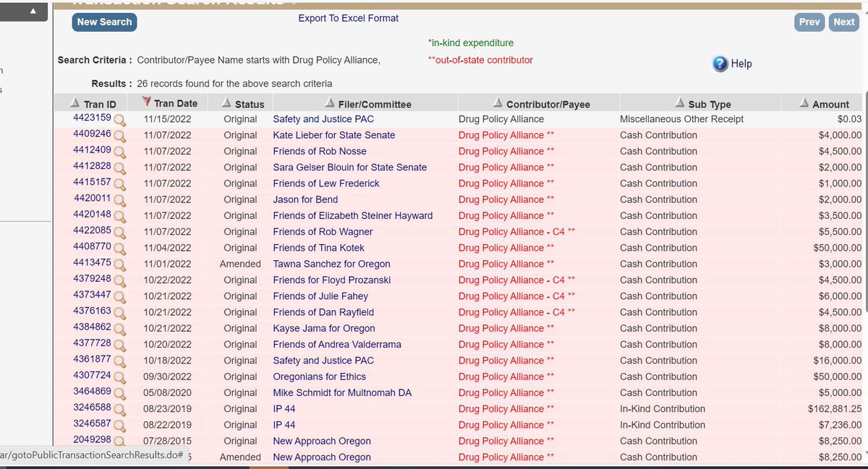Open details magnifier for transaction 3464869
Viewport: 868px width, 469px height.
(x=119, y=395)
